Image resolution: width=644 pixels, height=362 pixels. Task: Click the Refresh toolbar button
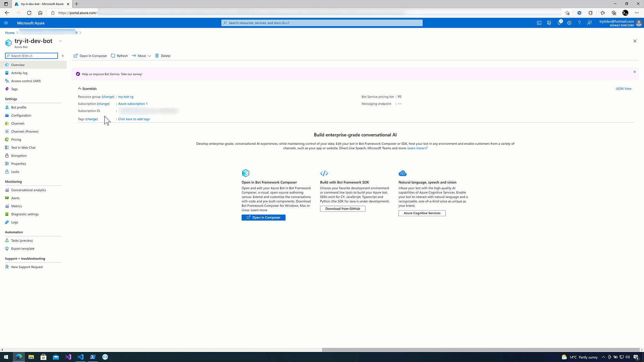point(119,56)
